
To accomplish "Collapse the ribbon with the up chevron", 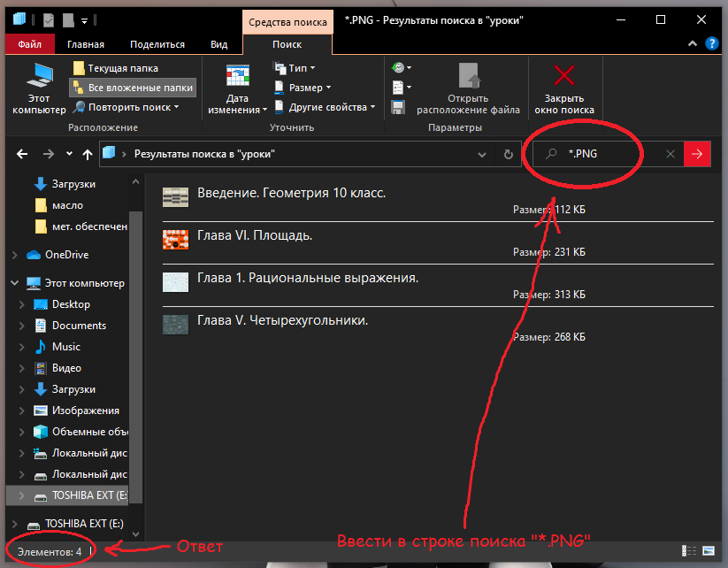I will [x=693, y=43].
